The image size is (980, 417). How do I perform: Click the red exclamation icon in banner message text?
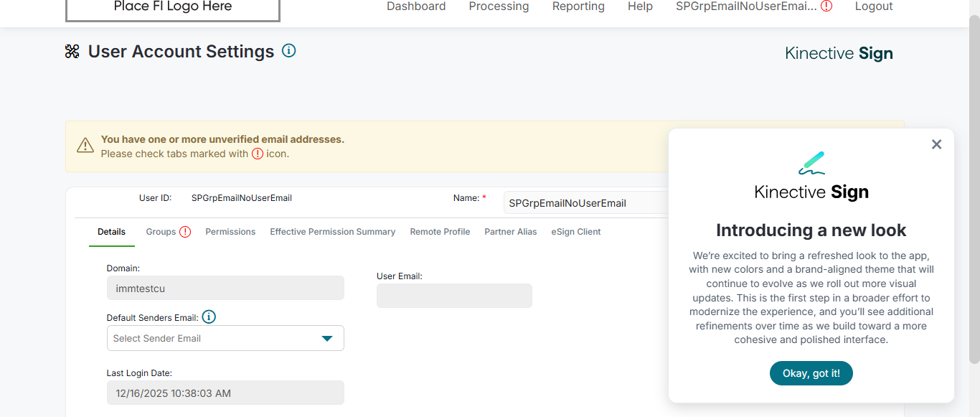(258, 154)
